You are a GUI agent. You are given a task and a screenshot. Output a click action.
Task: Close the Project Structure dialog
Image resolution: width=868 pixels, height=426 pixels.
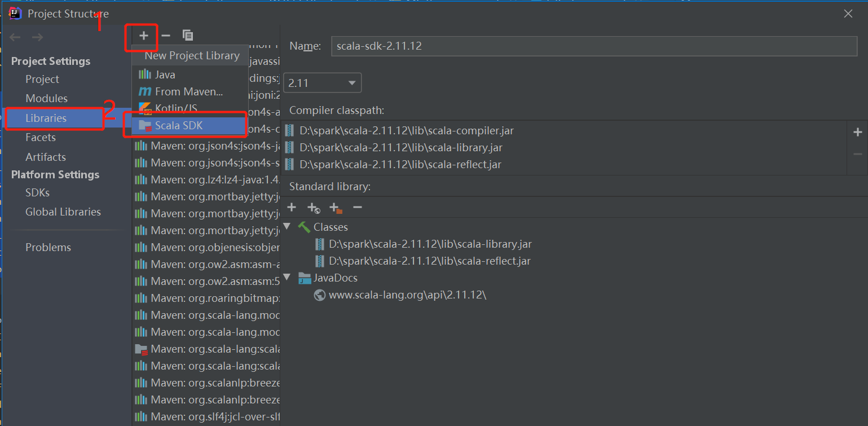(848, 14)
